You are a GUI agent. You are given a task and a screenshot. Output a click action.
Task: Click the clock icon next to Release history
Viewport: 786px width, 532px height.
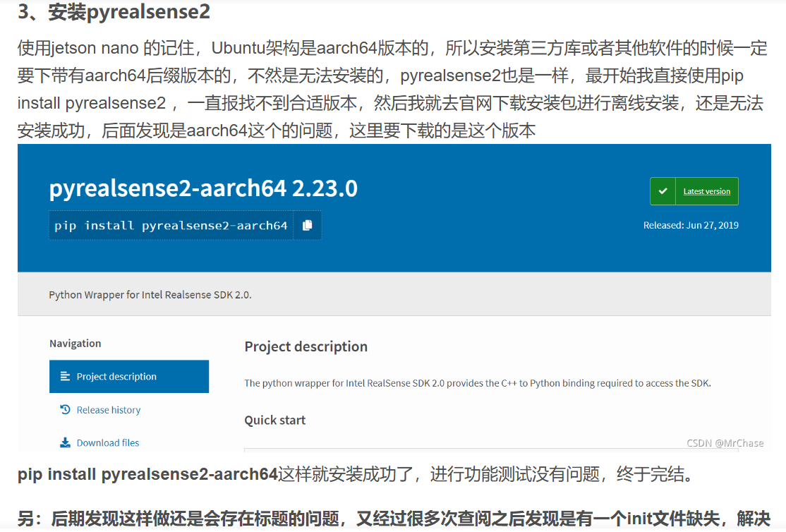[65, 410]
